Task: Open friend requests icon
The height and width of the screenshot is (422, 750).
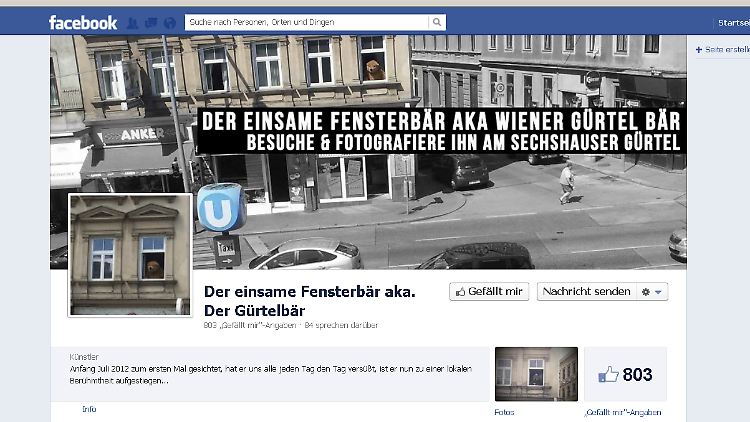Action: pos(132,22)
